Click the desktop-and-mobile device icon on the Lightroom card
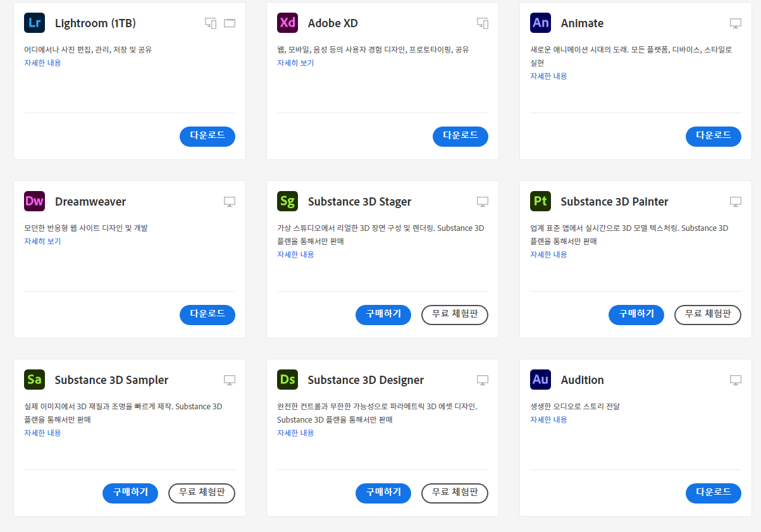761x532 pixels. tap(211, 23)
